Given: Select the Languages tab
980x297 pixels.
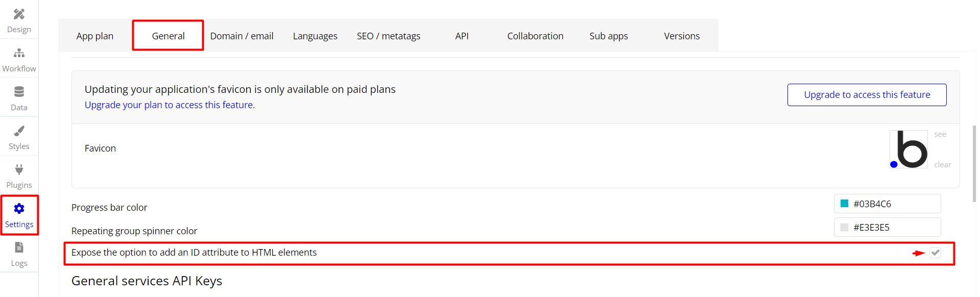Looking at the screenshot, I should click(x=315, y=36).
